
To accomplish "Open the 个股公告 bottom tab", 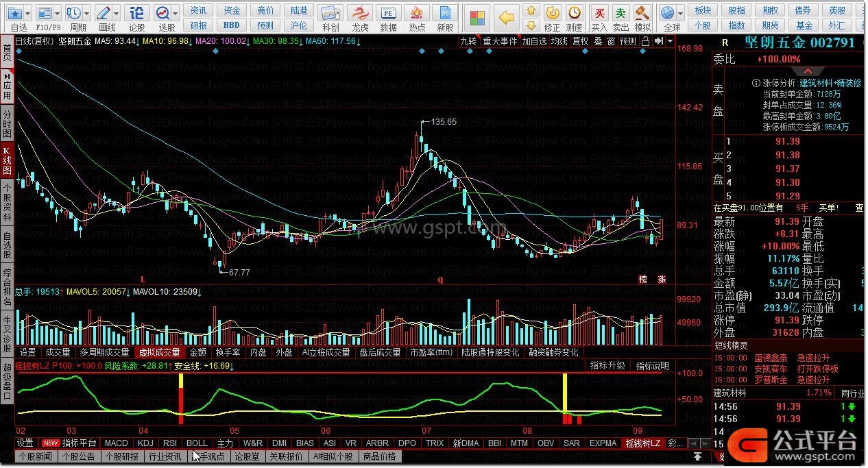I will click(x=79, y=456).
